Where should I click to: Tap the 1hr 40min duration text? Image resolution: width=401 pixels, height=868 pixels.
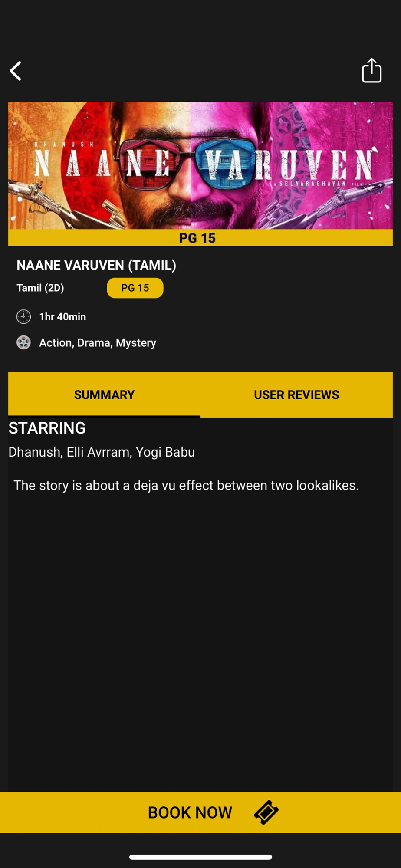pos(62,317)
